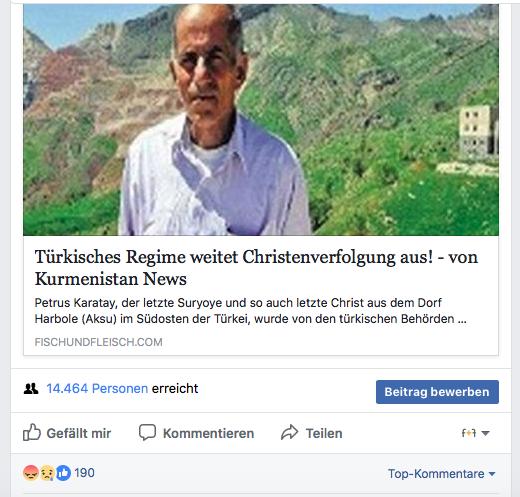Click the Beitrag bewerben button
This screenshot has height=497, width=520.
pos(437,392)
